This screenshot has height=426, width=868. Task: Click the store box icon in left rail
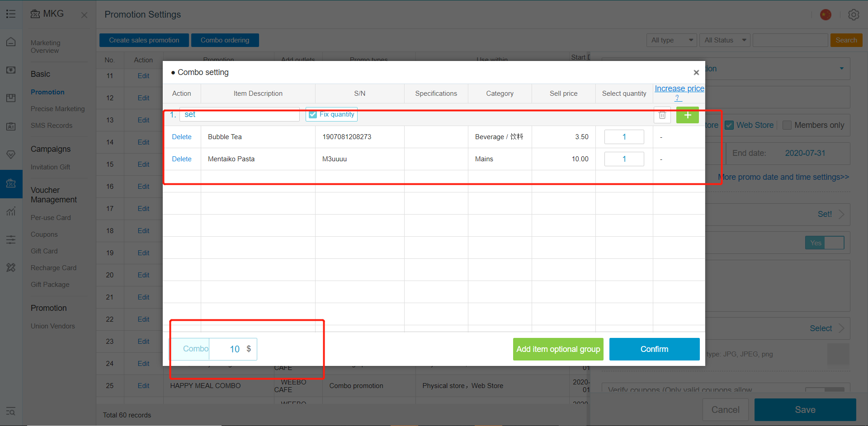click(x=11, y=98)
